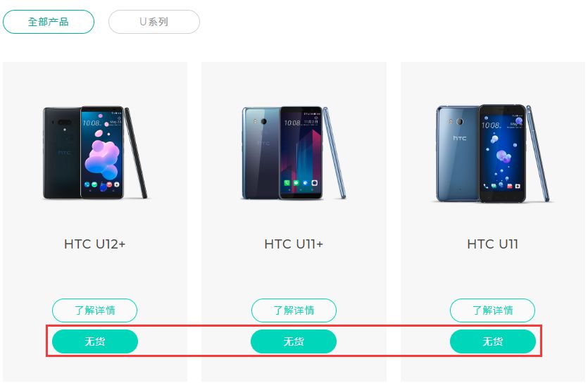Open the HTC U12+ product title
This screenshot has height=383, width=588.
coord(95,244)
